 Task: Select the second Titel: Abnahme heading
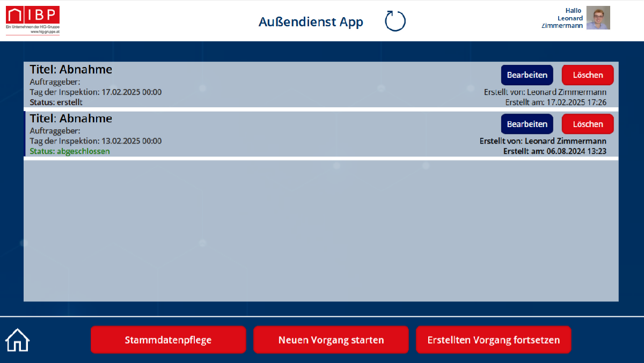(x=71, y=118)
